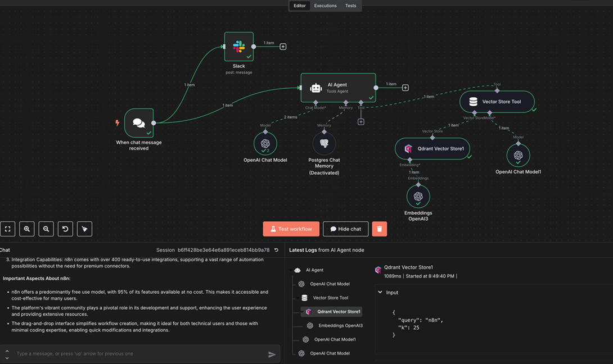Switch to the Executions tab

325,6
